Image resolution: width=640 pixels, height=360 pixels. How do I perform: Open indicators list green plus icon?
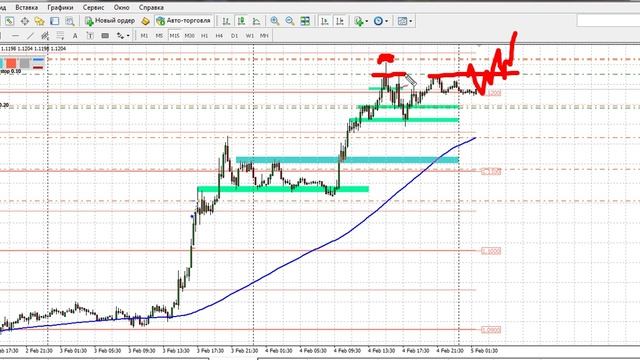point(359,21)
